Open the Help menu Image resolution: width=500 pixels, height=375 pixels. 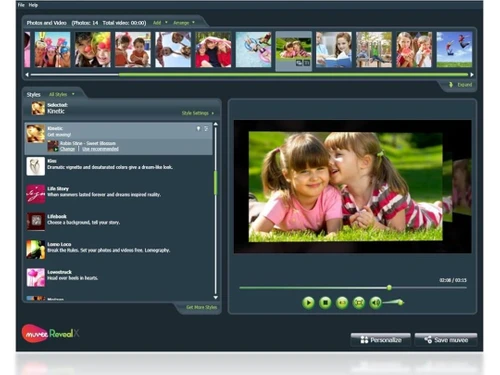tap(33, 5)
